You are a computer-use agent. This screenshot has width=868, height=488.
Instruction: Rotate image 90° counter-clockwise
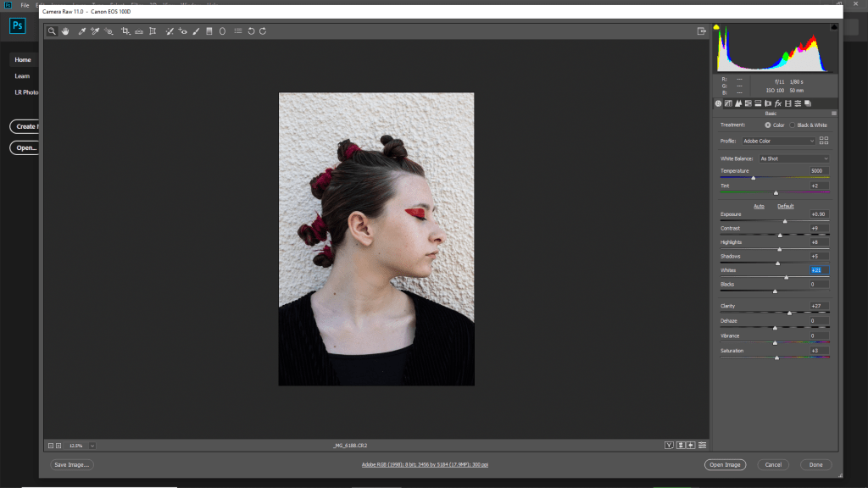(251, 31)
